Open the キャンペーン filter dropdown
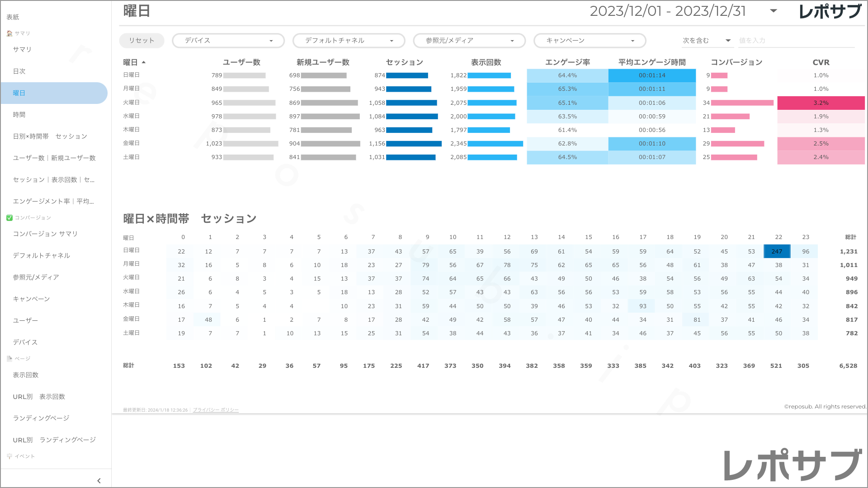868x488 pixels. click(x=590, y=41)
